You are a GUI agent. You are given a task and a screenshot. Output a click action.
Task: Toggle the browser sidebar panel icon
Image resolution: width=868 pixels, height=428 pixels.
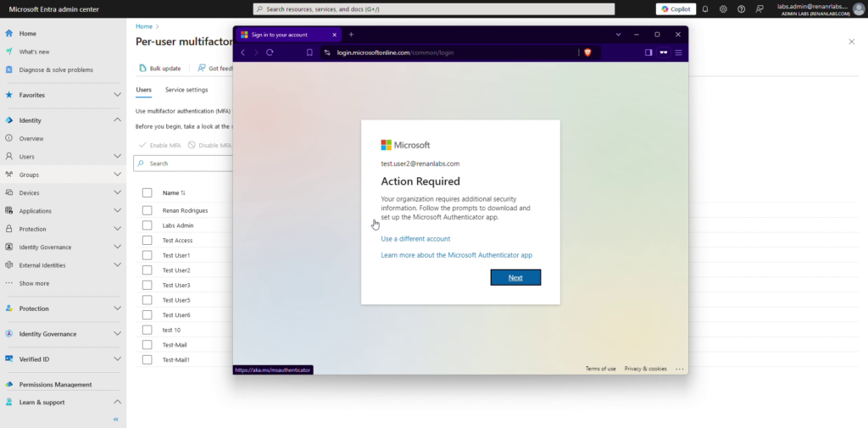click(648, 53)
